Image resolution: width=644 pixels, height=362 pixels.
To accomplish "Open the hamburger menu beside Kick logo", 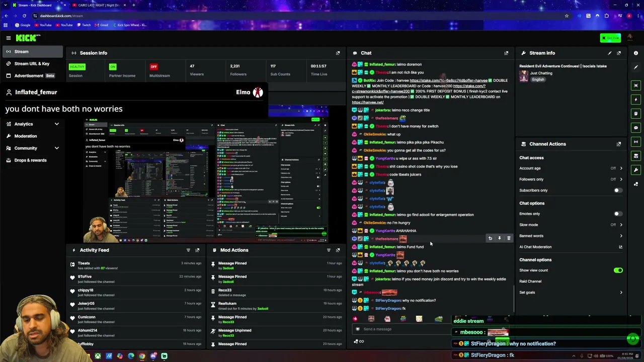I will coord(9,38).
